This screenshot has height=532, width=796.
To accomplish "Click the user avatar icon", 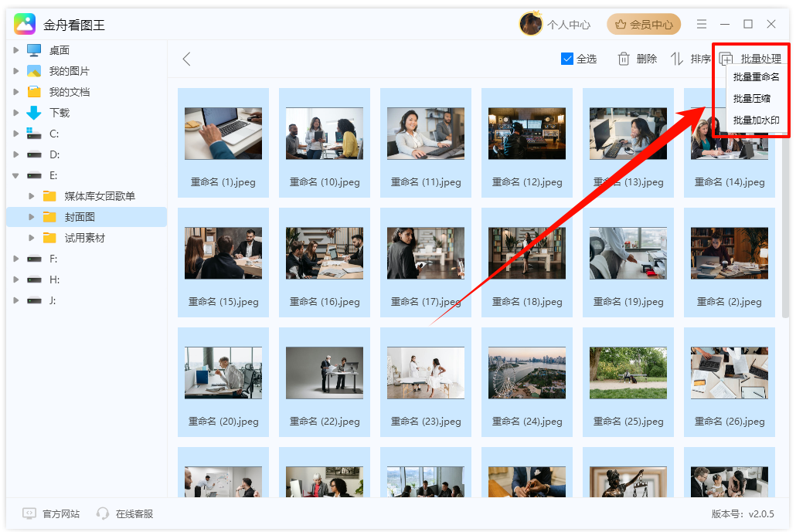I will point(531,25).
